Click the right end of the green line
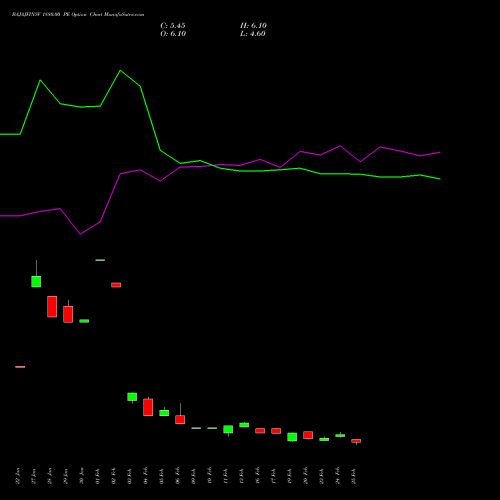500x500 pixels. click(x=440, y=179)
